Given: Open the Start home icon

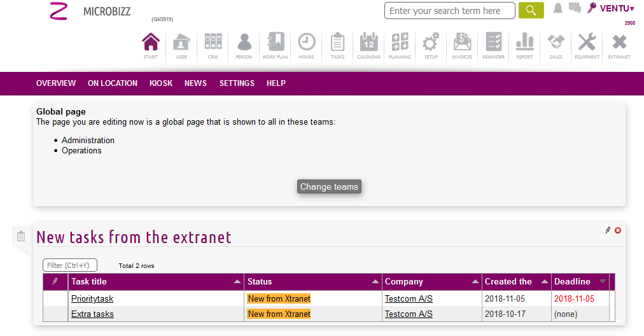Looking at the screenshot, I should tap(150, 44).
